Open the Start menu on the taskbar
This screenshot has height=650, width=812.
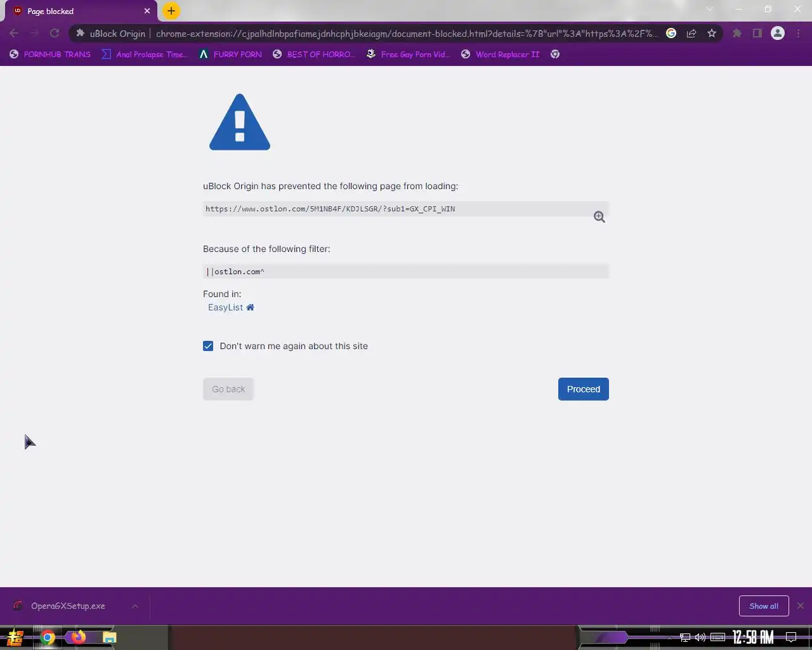(15, 637)
